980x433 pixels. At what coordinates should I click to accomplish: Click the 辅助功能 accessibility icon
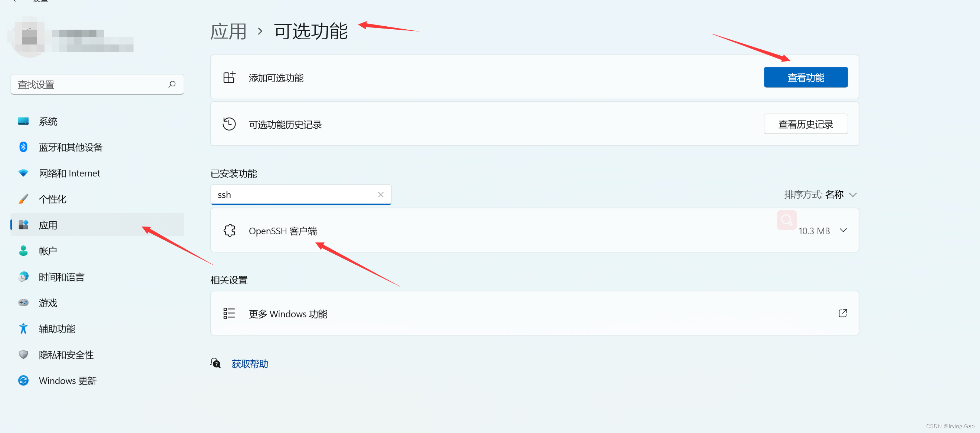pos(23,328)
